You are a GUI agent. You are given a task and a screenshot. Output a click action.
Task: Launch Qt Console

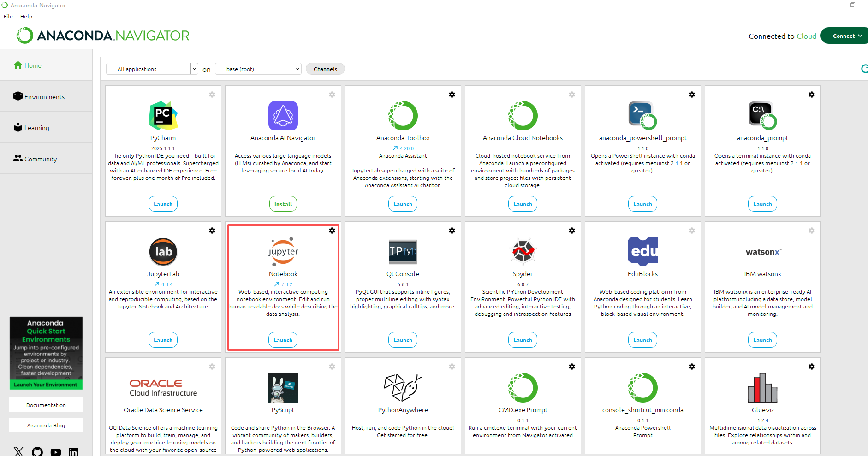pos(403,340)
